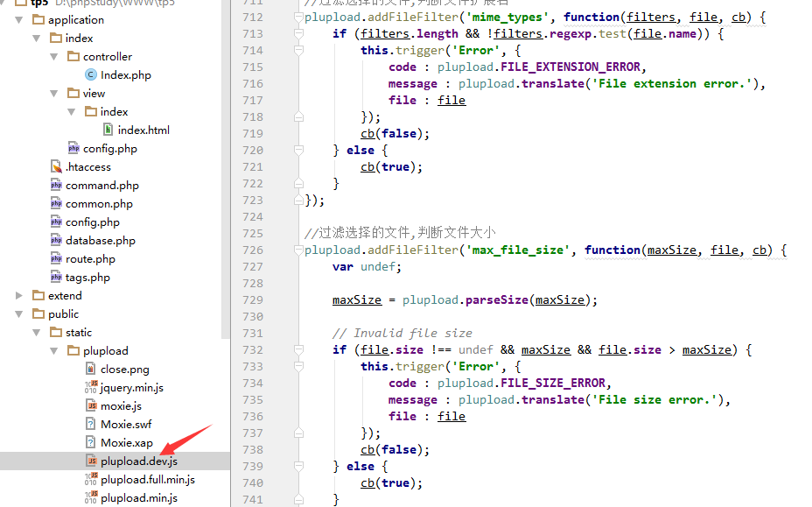Viewport: 812px width, 507px height.
Task: Fold the trigger Error block at line 714
Action: pyautogui.click(x=298, y=50)
